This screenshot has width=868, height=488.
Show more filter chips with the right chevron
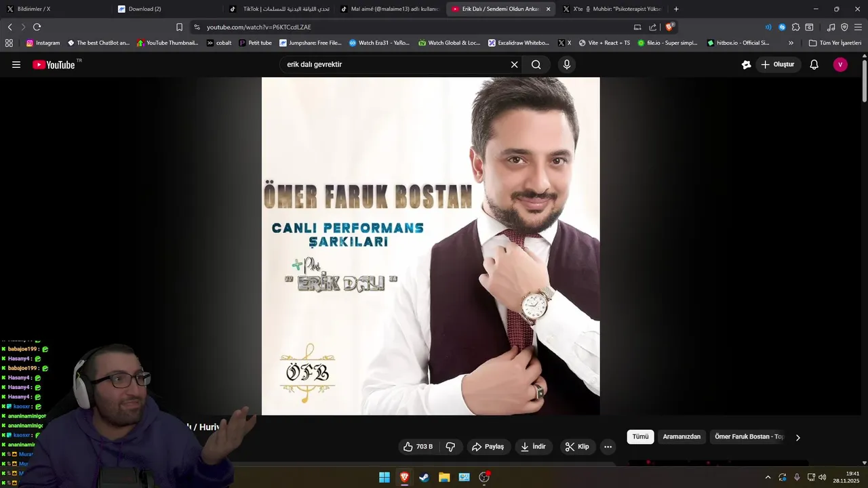click(797, 438)
